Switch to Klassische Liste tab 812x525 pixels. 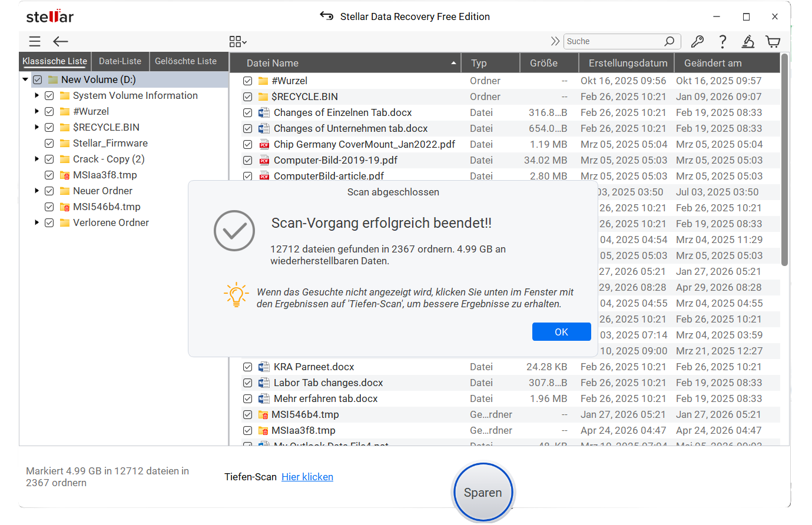click(55, 61)
